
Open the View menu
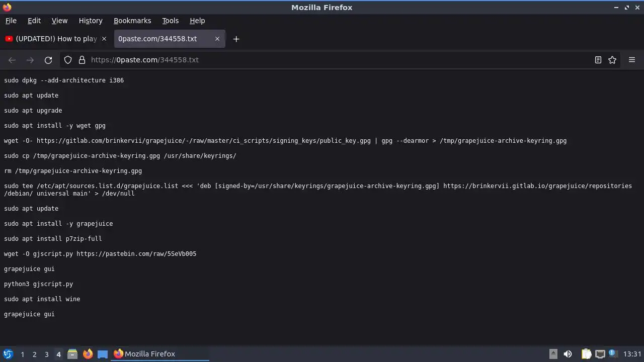coord(59,21)
